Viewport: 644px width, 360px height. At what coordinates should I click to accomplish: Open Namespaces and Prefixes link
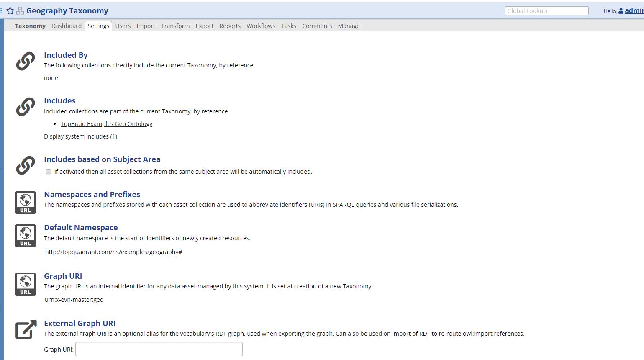[x=92, y=195]
